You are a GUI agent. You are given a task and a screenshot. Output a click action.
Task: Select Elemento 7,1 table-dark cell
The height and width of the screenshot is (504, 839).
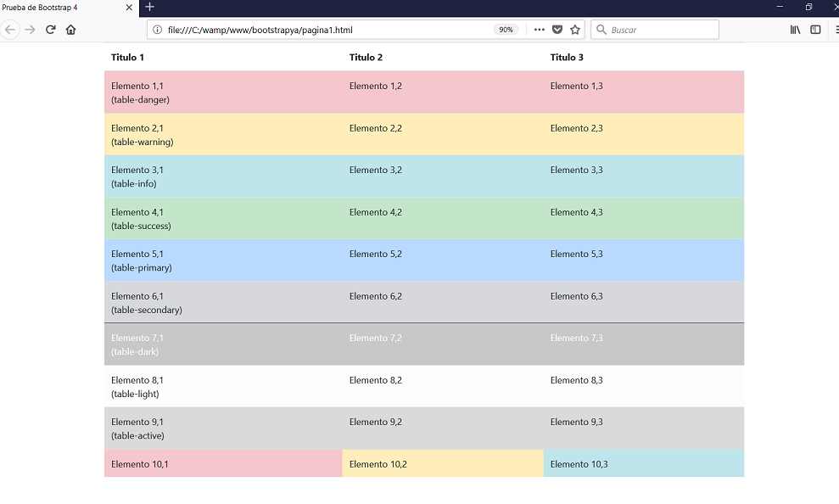(x=223, y=344)
